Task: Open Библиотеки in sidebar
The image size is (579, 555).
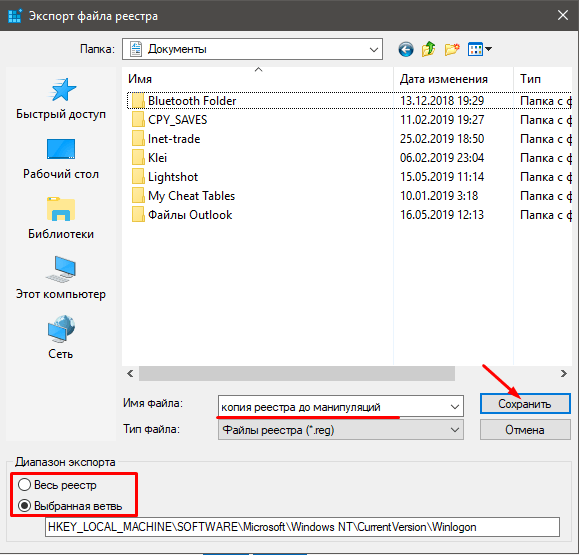Action: click(x=61, y=219)
